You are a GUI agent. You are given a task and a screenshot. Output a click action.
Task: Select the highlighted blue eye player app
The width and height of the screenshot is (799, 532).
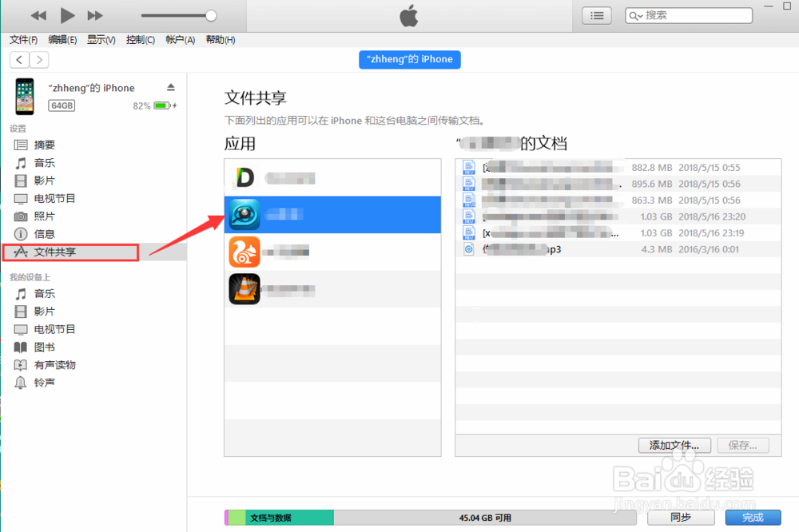[332, 215]
